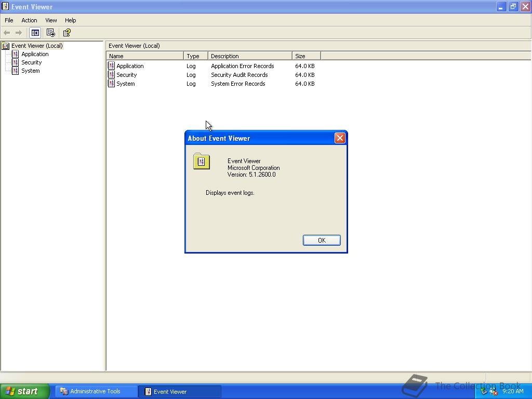Click the Event Viewer icon in About dialog
The width and height of the screenshot is (532, 399).
202,161
